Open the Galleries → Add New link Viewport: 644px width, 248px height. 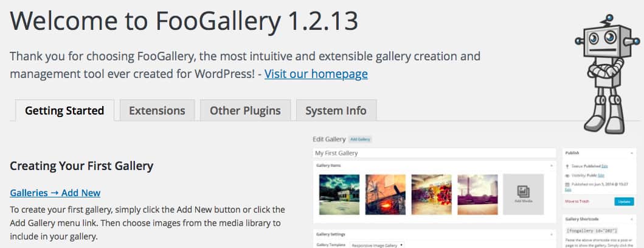(55, 193)
